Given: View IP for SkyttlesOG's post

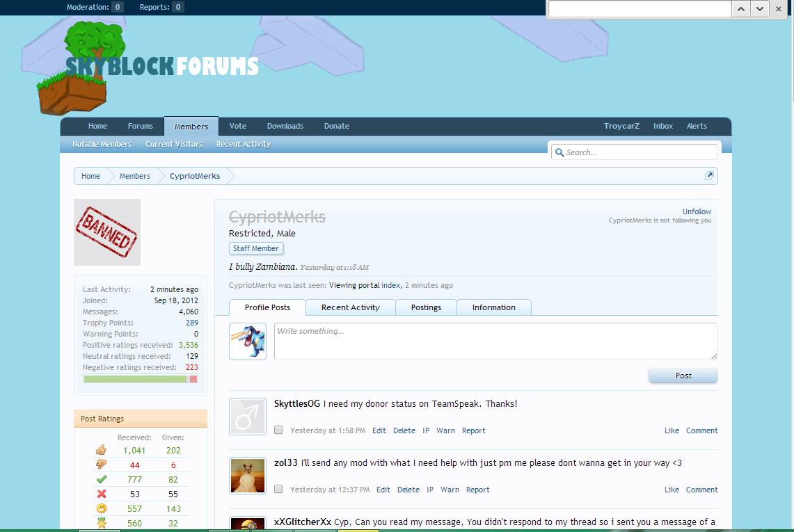Looking at the screenshot, I should (x=426, y=430).
